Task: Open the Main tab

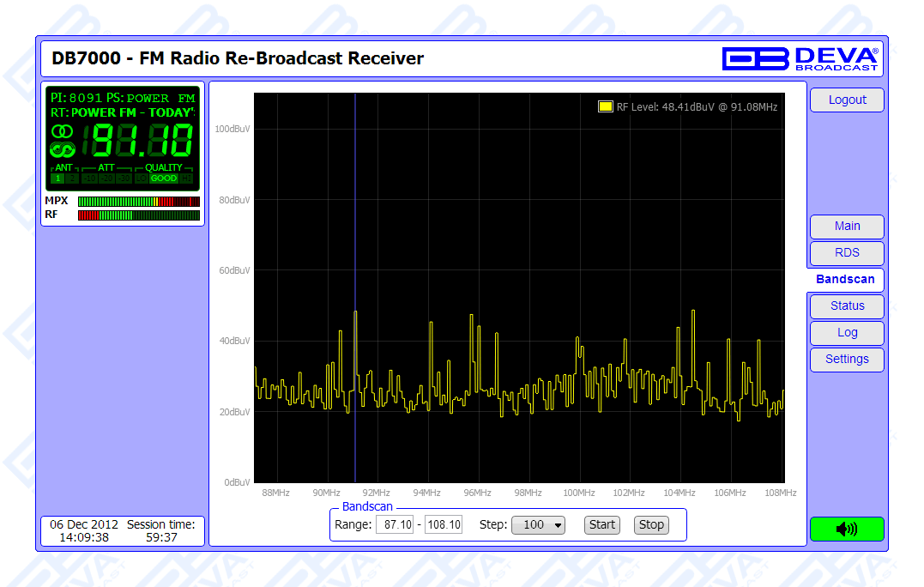Action: [847, 227]
